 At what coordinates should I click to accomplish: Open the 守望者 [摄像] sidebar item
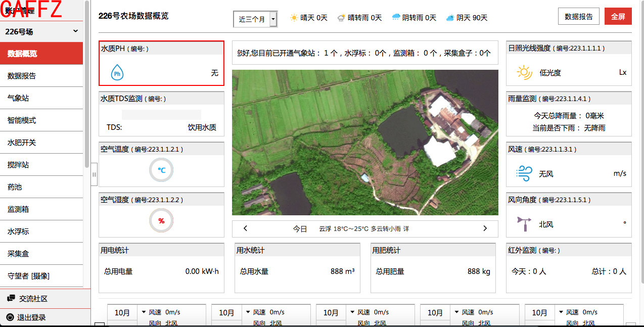tap(28, 276)
